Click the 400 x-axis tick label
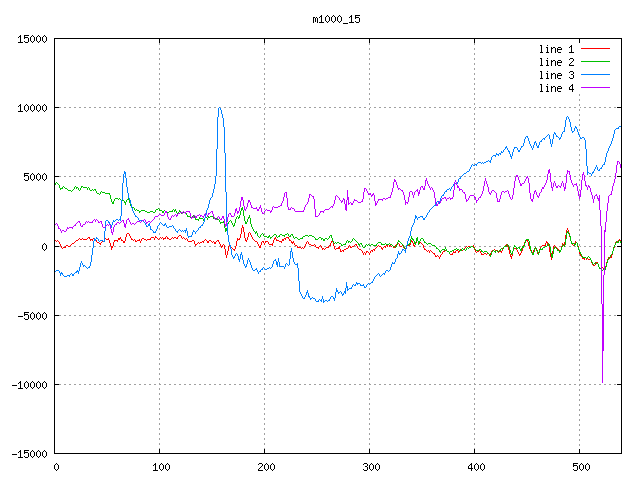Viewport: 640px width, 480px height. 475,467
